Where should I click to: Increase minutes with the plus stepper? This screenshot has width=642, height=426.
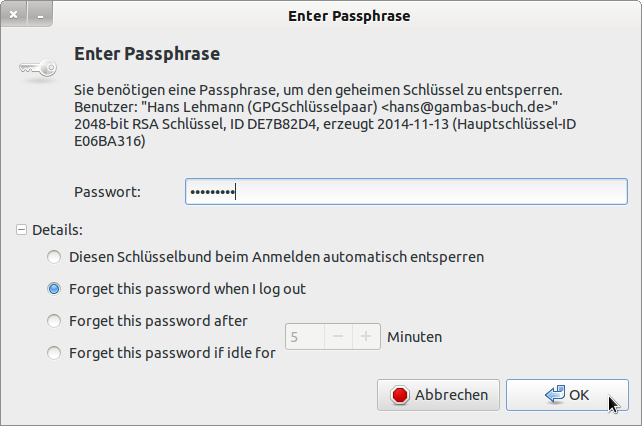(x=367, y=337)
